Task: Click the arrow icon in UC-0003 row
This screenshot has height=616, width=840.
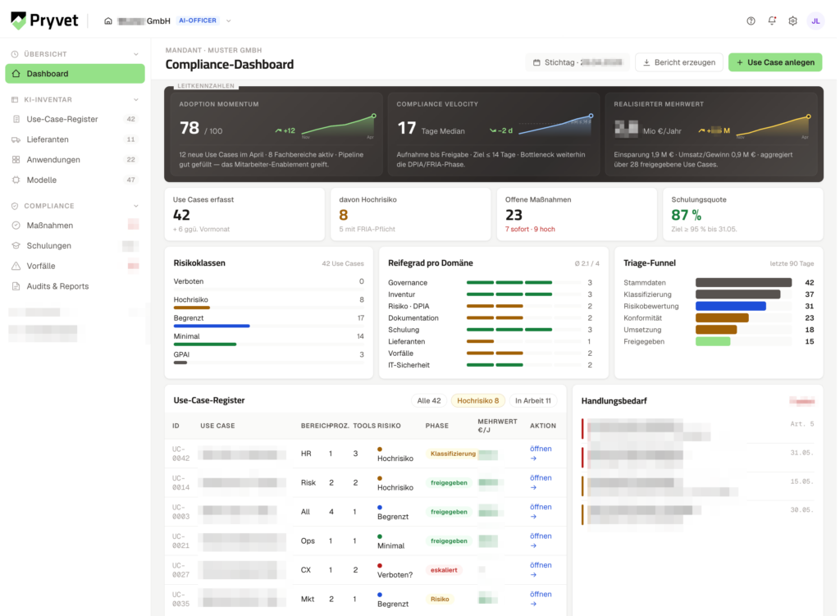Action: pyautogui.click(x=533, y=517)
